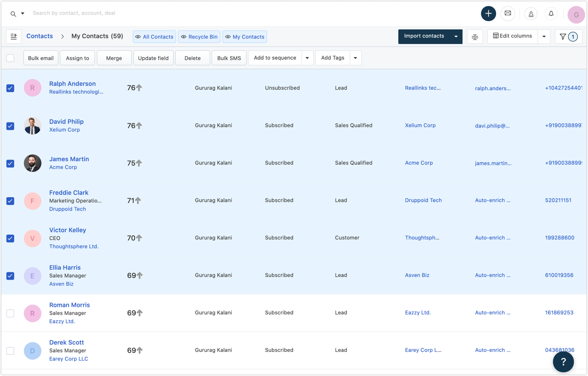Switch to the Recycle Bin view

199,37
